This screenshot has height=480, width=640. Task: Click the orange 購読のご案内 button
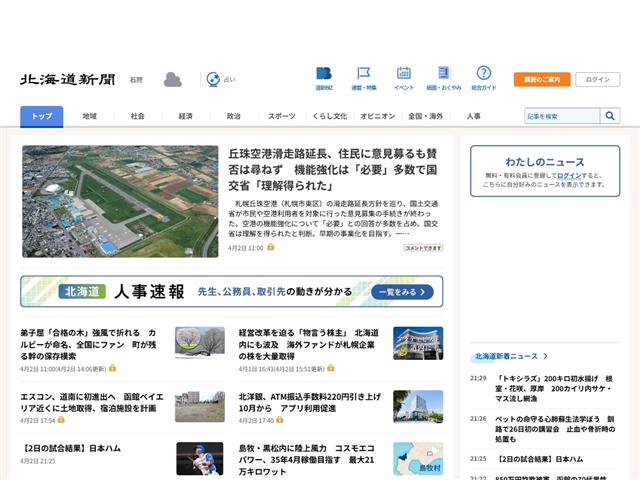tap(542, 79)
